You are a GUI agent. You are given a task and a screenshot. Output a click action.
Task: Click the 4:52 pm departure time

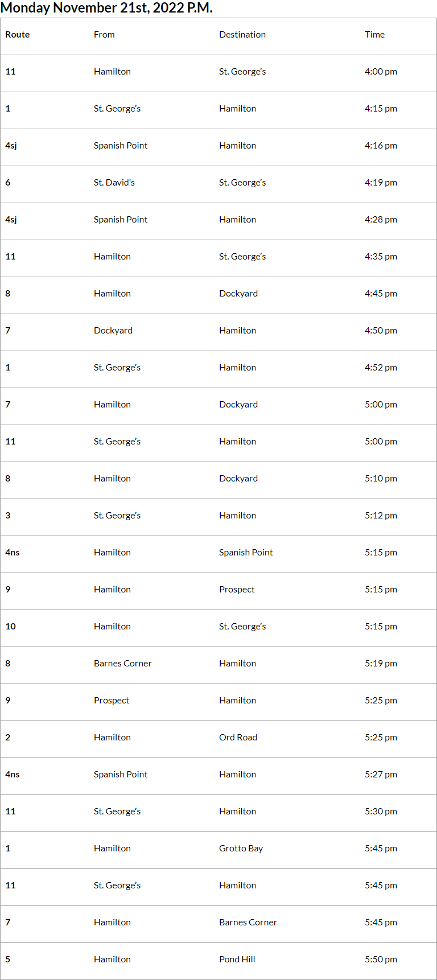click(381, 368)
